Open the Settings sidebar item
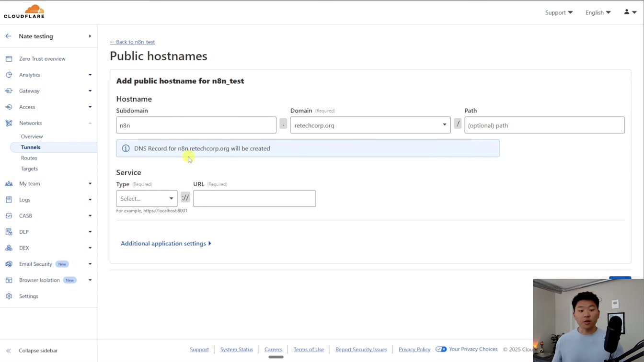This screenshot has height=362, width=644. click(x=29, y=296)
